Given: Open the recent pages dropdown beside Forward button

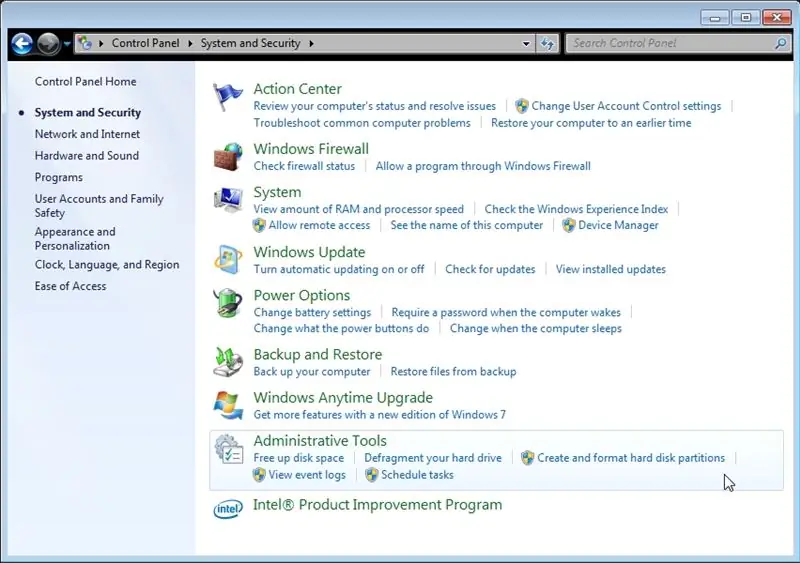Looking at the screenshot, I should tap(67, 44).
